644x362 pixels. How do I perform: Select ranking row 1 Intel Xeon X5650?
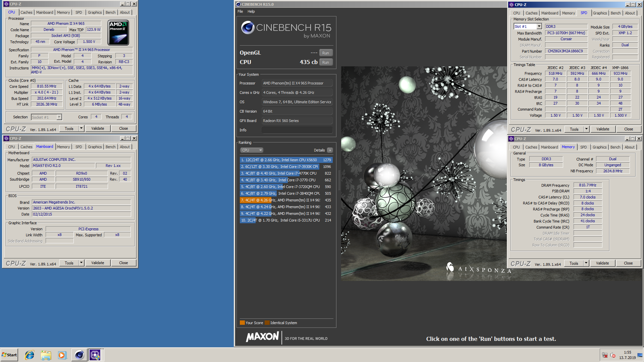pyautogui.click(x=286, y=160)
